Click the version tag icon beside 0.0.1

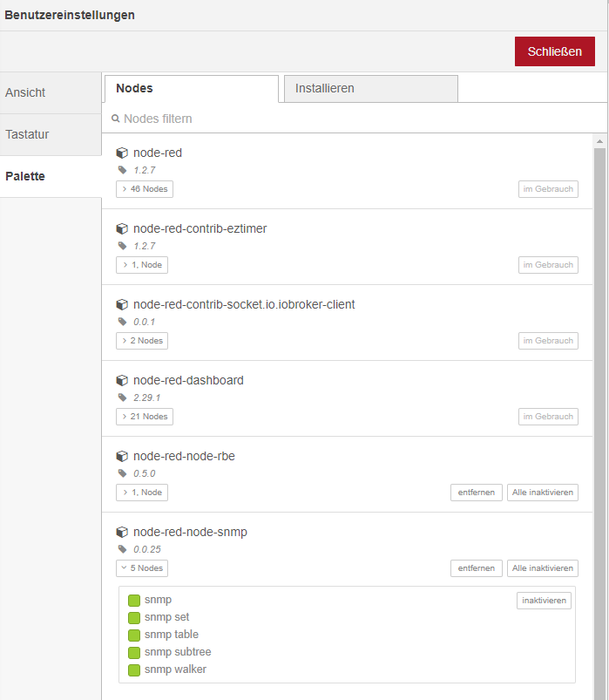122,322
